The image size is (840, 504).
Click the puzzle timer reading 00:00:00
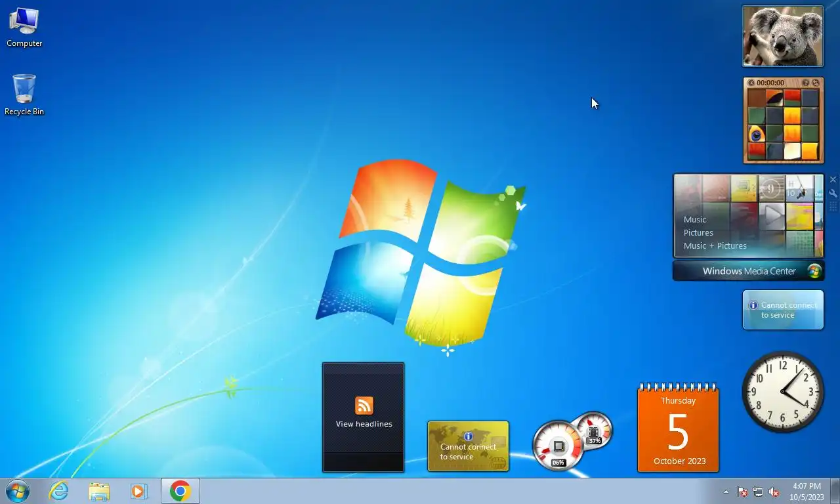pos(770,83)
